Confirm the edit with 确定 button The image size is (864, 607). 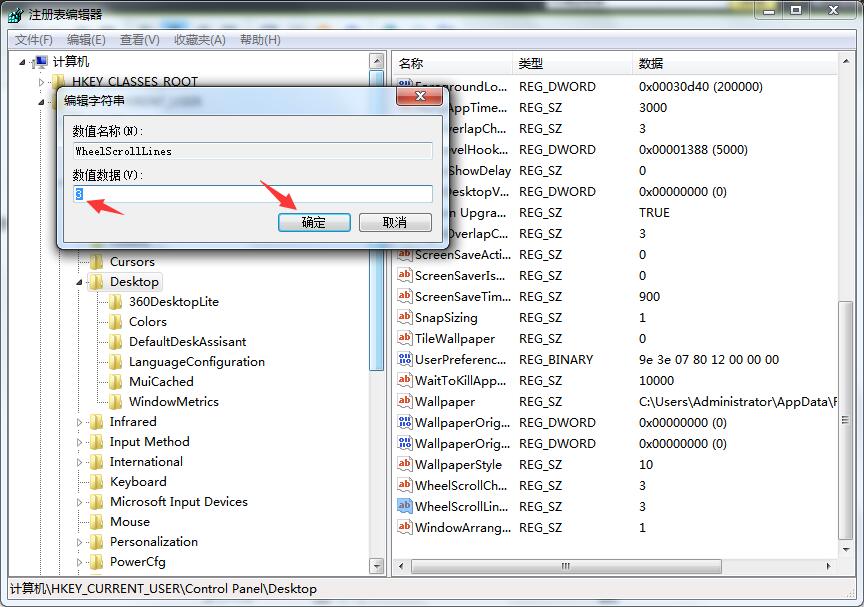click(314, 222)
